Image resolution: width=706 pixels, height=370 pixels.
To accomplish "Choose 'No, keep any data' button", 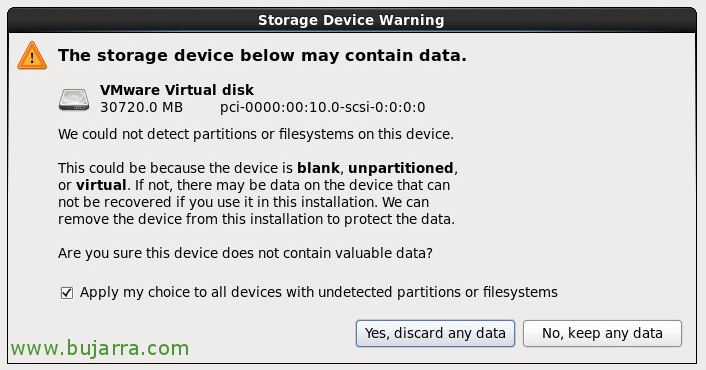I will 602,333.
